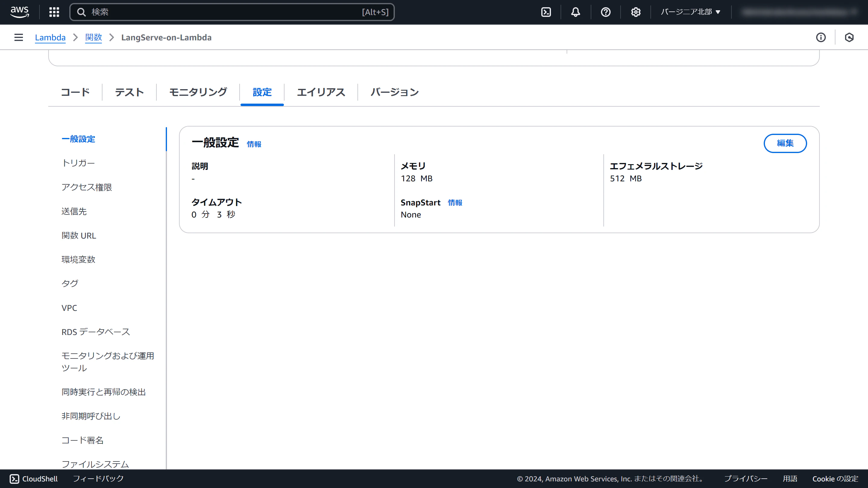This screenshot has width=868, height=488.
Task: Click the AWS logo home icon
Action: 20,12
